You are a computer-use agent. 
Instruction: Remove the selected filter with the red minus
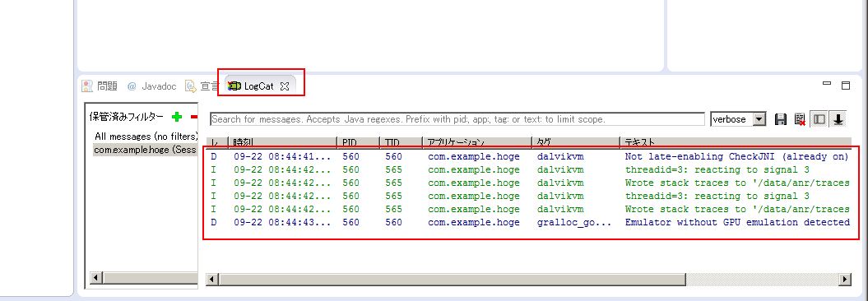[193, 117]
